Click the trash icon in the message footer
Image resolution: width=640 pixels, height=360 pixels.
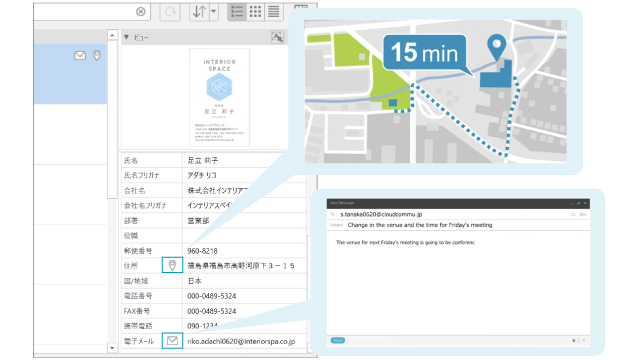pos(573,340)
